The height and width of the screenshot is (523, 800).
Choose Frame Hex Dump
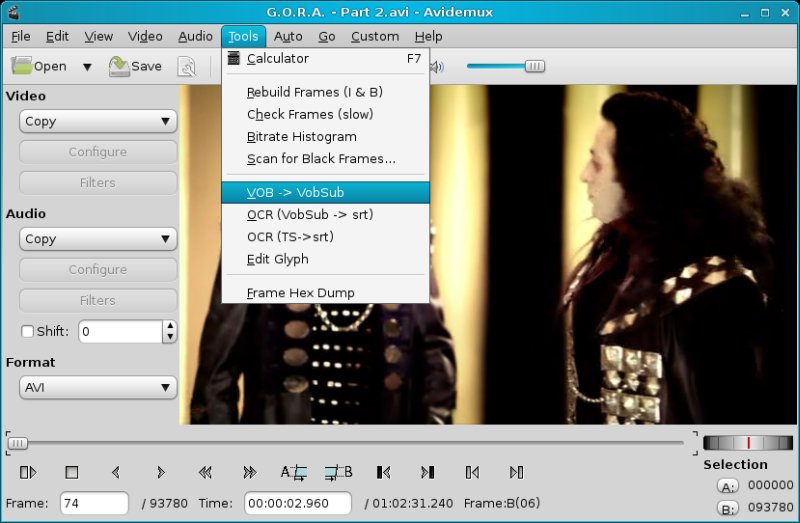(325, 293)
